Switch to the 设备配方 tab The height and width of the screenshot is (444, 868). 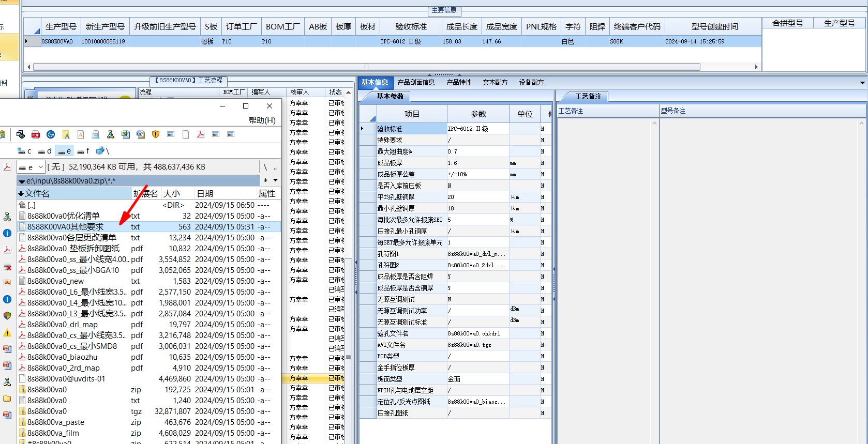tap(532, 82)
